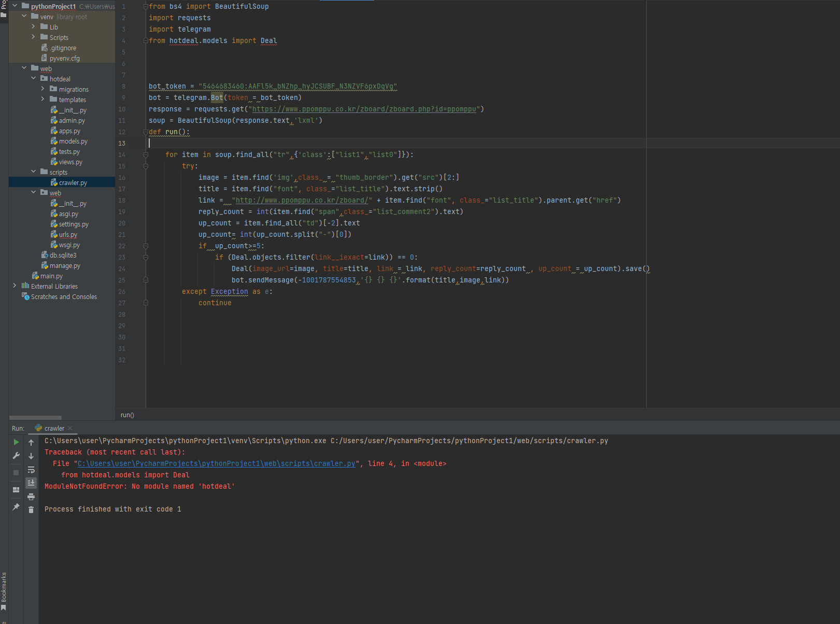
Task: Open the restore layout icon in Run panel
Action: click(x=16, y=489)
